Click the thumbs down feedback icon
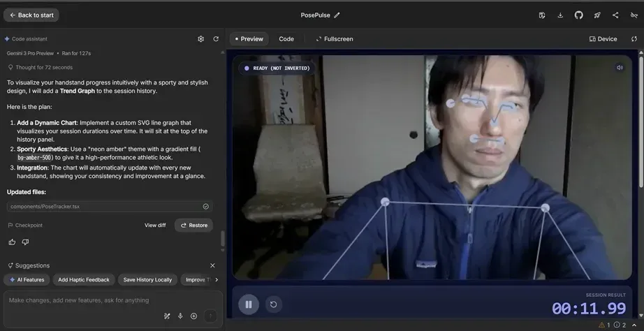This screenshot has height=331, width=644. 25,242
